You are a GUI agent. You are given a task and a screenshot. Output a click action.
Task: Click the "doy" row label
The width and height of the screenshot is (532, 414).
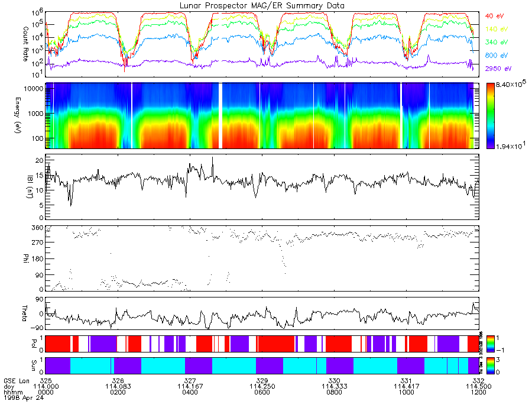(9, 387)
